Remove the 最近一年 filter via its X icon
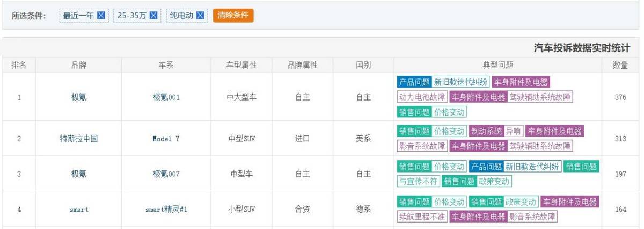Image resolution: width=644 pixels, height=229 pixels. click(100, 16)
